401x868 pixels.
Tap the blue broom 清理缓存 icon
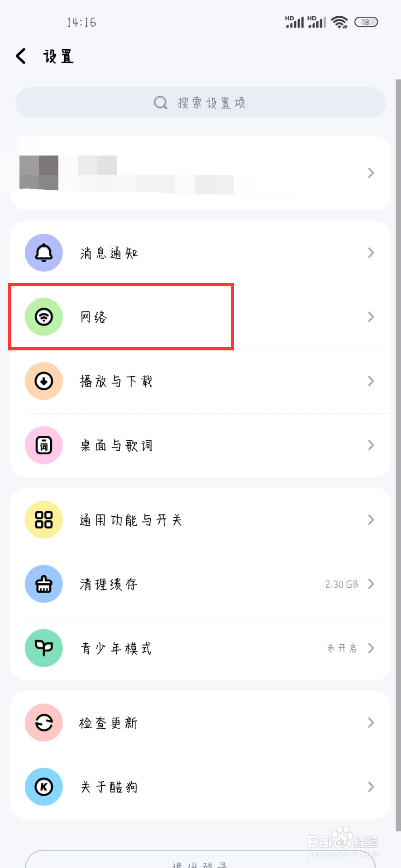[x=43, y=584]
